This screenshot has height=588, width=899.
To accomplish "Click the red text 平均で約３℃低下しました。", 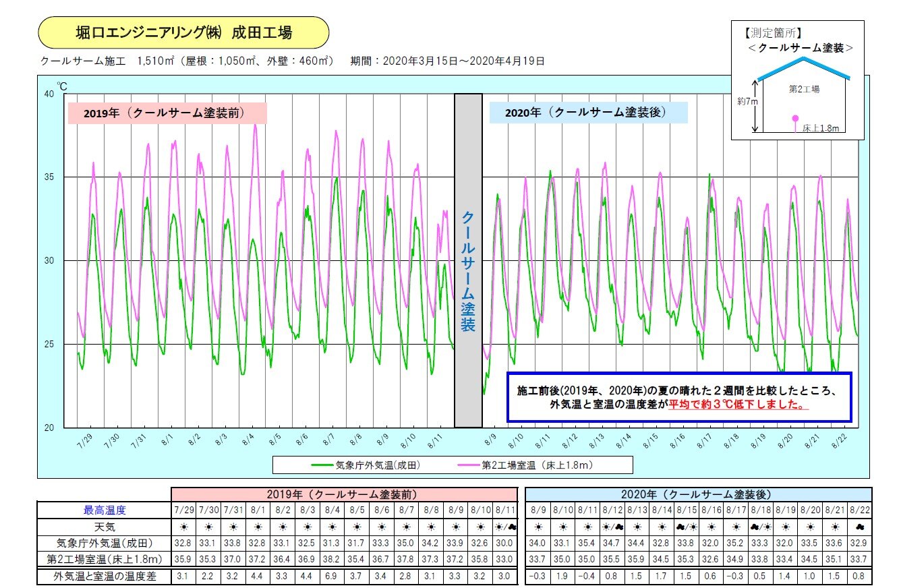I will pyautogui.click(x=738, y=405).
